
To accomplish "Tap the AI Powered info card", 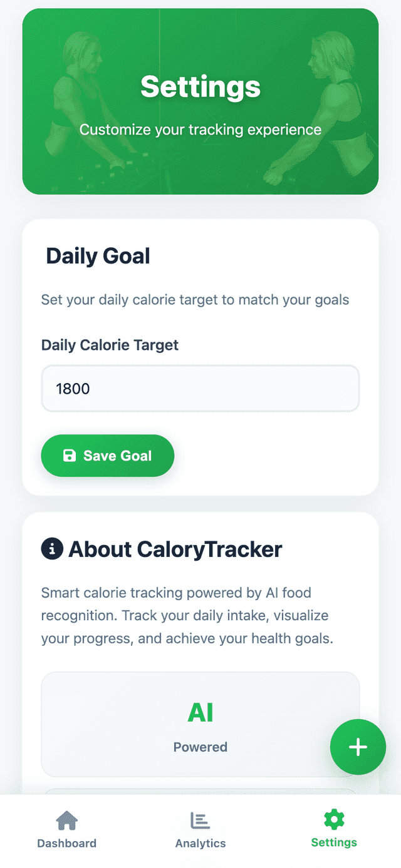I will coord(200,723).
